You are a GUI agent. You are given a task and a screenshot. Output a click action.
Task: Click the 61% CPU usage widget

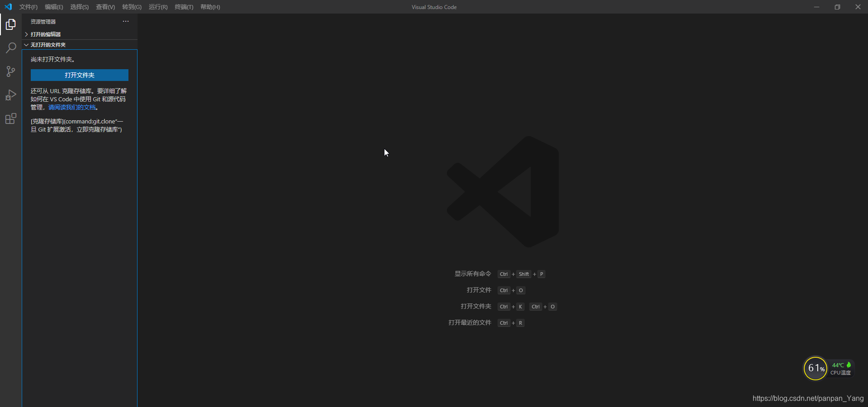tap(816, 368)
